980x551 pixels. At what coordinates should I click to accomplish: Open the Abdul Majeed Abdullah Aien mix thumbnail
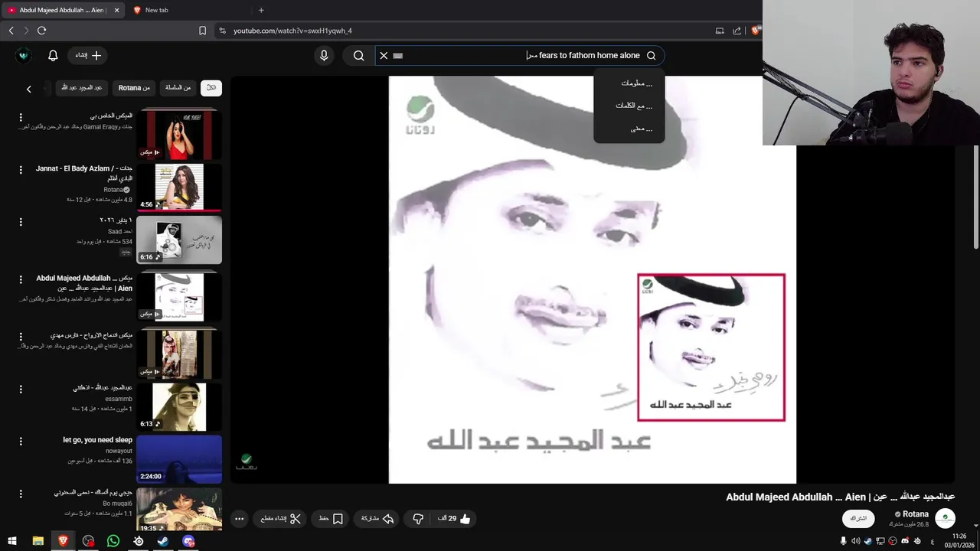coord(179,296)
